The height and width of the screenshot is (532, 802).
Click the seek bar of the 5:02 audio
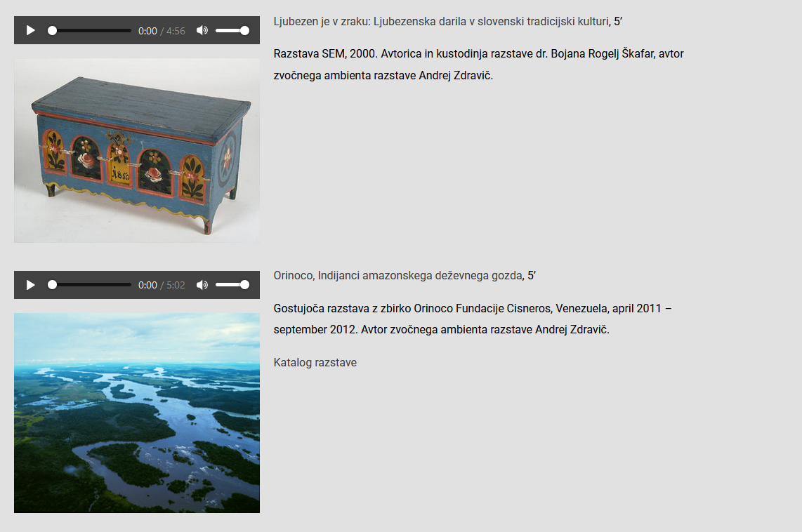click(91, 285)
